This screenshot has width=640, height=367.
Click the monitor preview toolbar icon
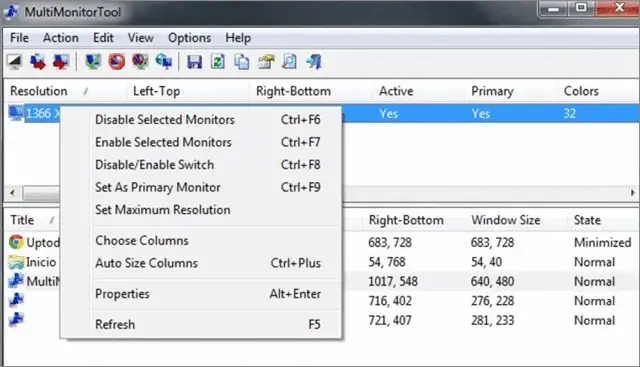pos(15,62)
